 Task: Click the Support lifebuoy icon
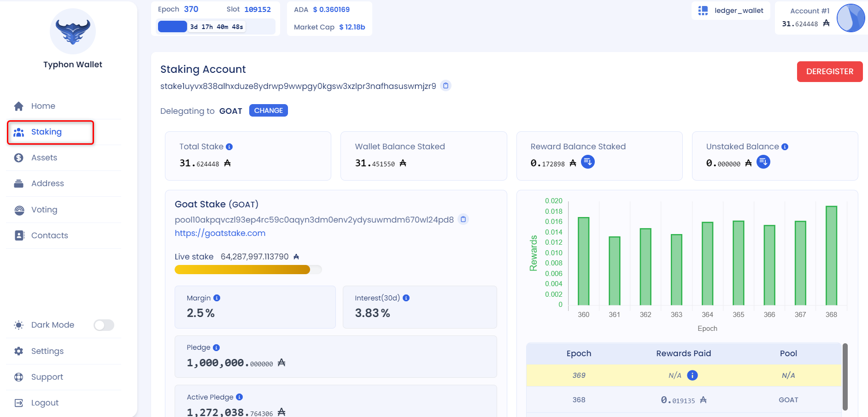click(x=18, y=377)
